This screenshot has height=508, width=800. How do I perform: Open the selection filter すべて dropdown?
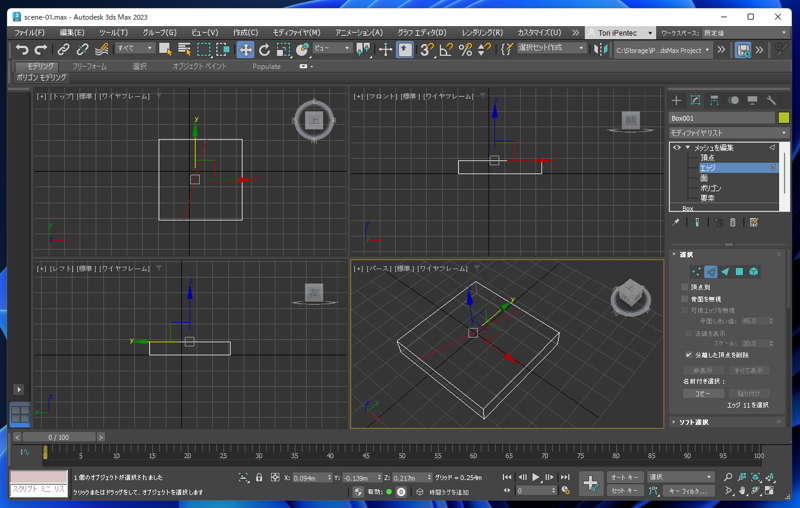click(x=135, y=48)
